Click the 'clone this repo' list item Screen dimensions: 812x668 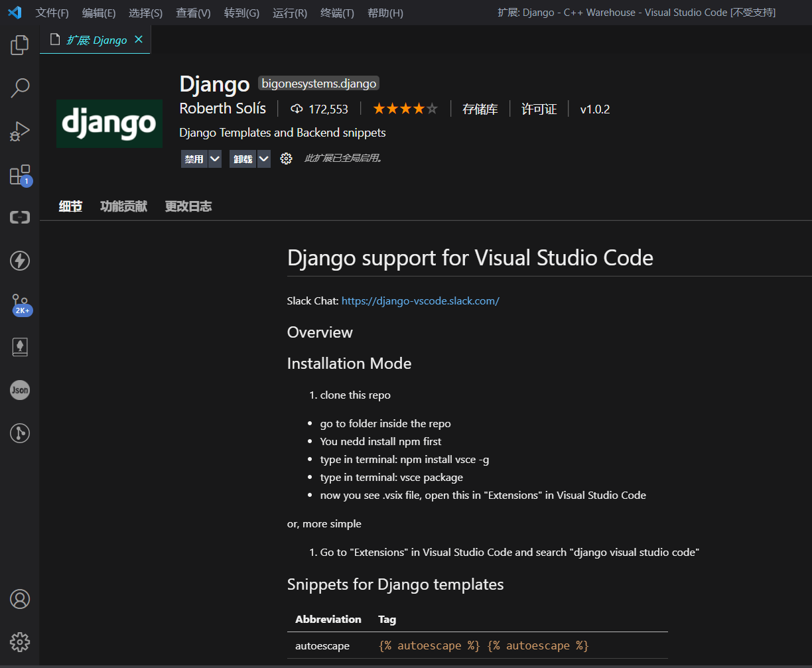coord(355,395)
